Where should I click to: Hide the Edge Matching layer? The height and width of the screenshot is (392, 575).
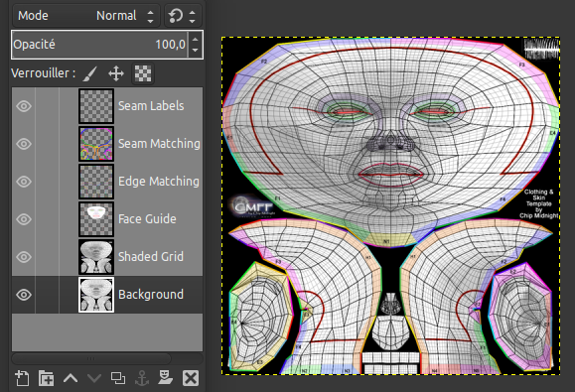coord(24,182)
